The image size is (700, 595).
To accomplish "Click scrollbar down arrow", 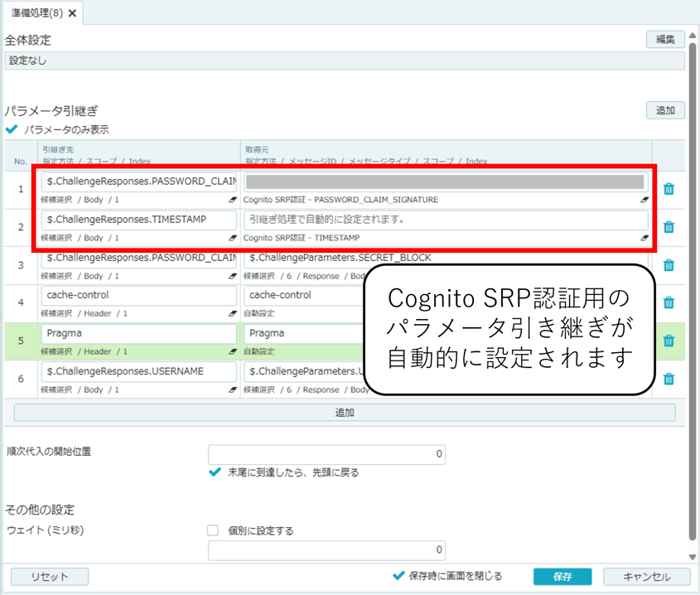I will (x=693, y=557).
